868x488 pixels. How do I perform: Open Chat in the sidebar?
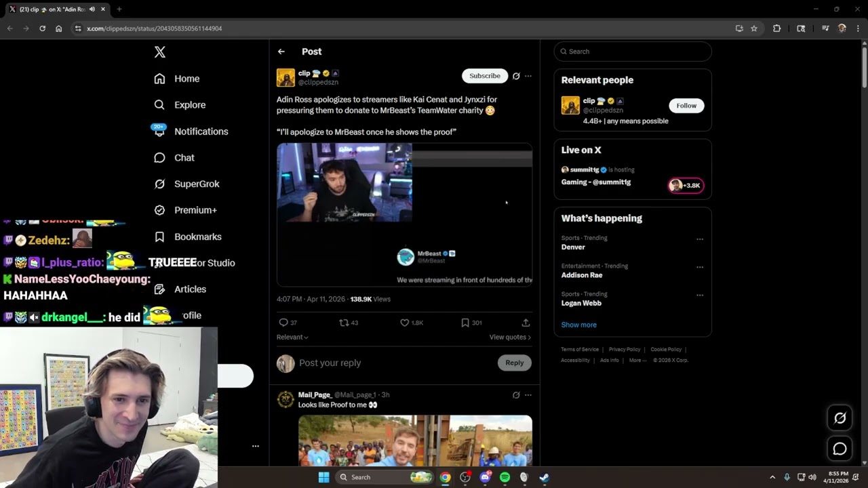click(x=174, y=158)
